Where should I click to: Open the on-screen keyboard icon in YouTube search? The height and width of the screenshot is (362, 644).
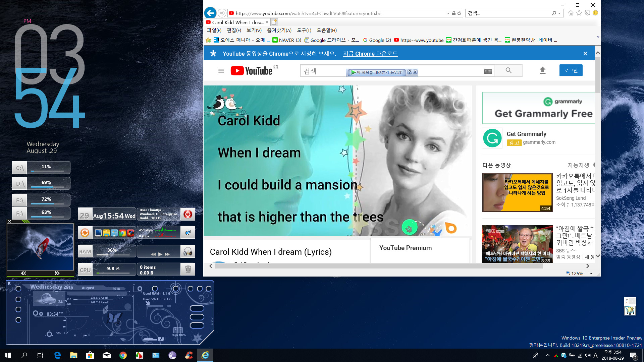pos(488,71)
